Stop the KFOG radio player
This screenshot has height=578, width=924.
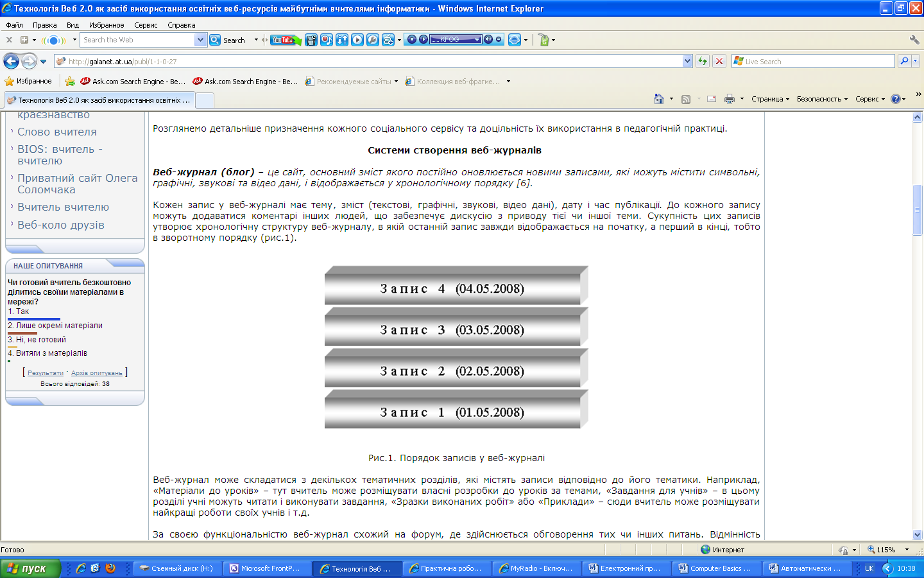pos(412,39)
